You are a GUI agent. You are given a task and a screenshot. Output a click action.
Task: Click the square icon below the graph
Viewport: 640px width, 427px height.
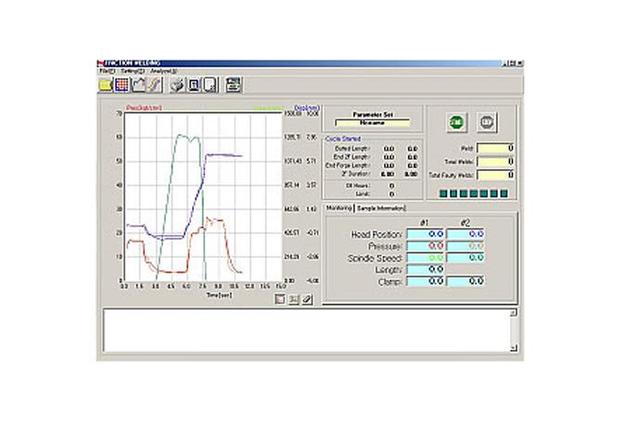click(280, 299)
